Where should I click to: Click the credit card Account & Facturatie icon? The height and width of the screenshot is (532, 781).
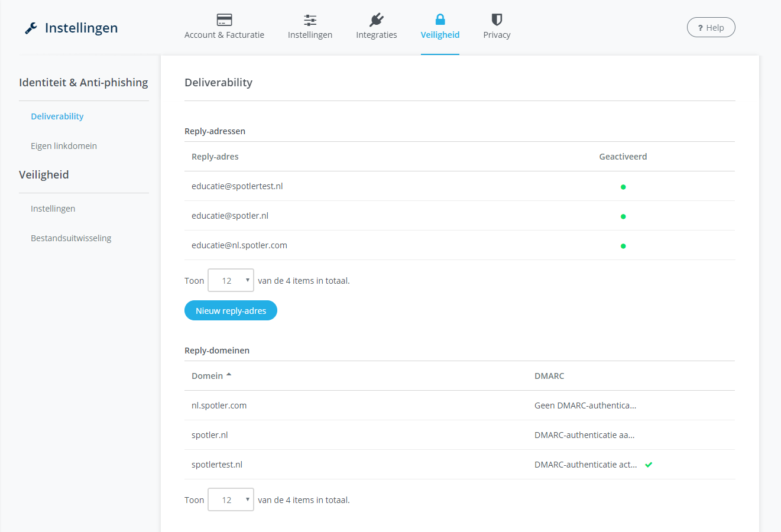coord(224,20)
